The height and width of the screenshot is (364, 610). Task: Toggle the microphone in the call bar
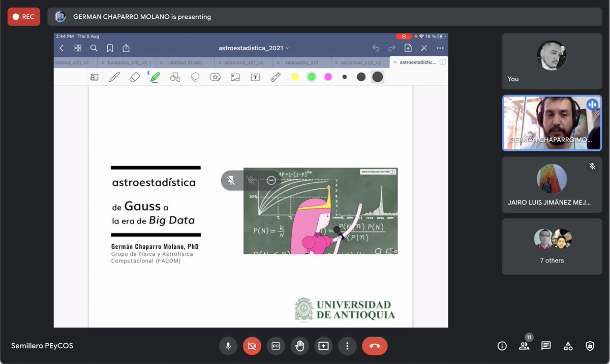coord(228,346)
